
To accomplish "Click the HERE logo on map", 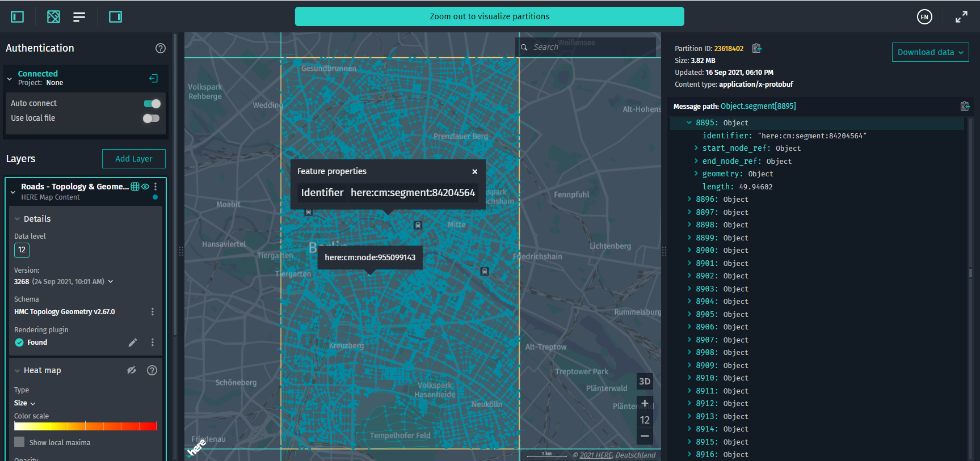I will click(196, 448).
